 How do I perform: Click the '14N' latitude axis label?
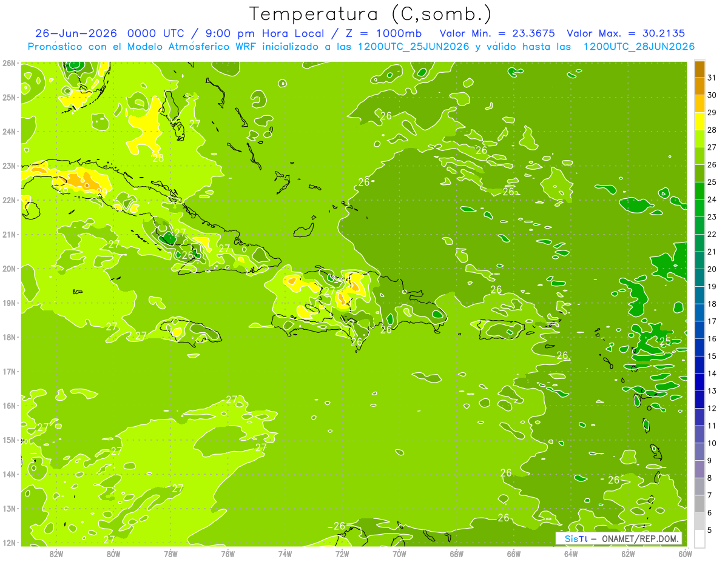click(8, 474)
